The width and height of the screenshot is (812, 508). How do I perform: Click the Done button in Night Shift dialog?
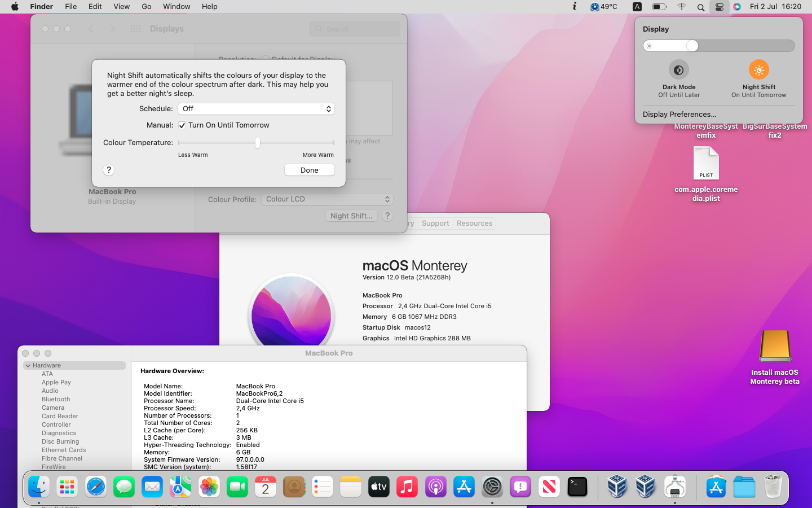coord(309,170)
